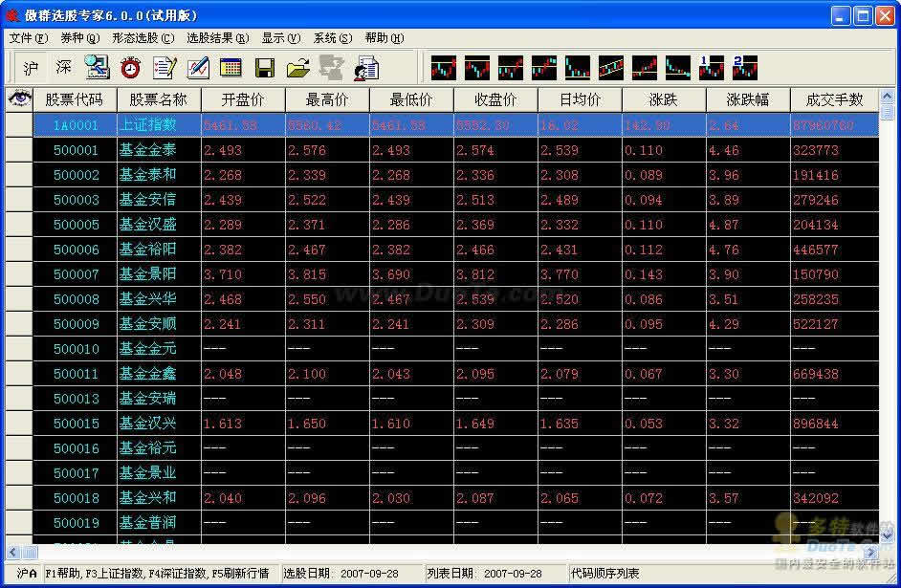Click the 日均价 column header
Viewport: 901px width, 588px height.
coord(580,100)
